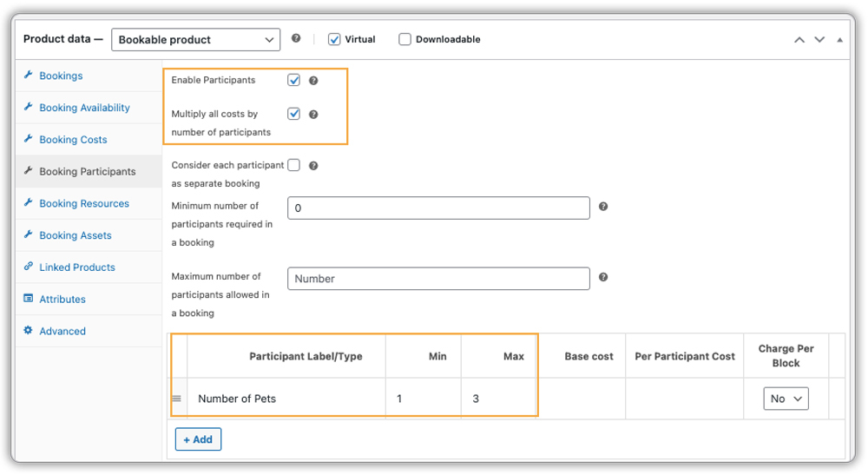The image size is (868, 475).
Task: Switch to the Booking Costs tab
Action: tap(73, 140)
